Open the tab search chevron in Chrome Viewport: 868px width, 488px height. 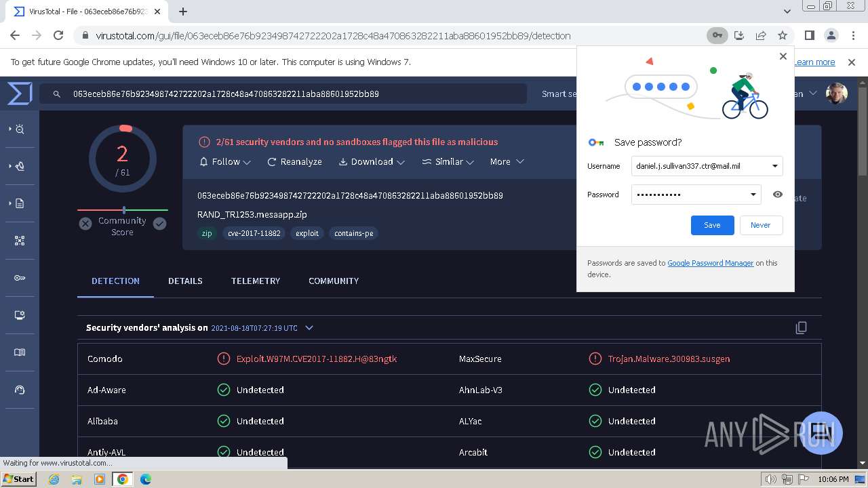tap(787, 11)
